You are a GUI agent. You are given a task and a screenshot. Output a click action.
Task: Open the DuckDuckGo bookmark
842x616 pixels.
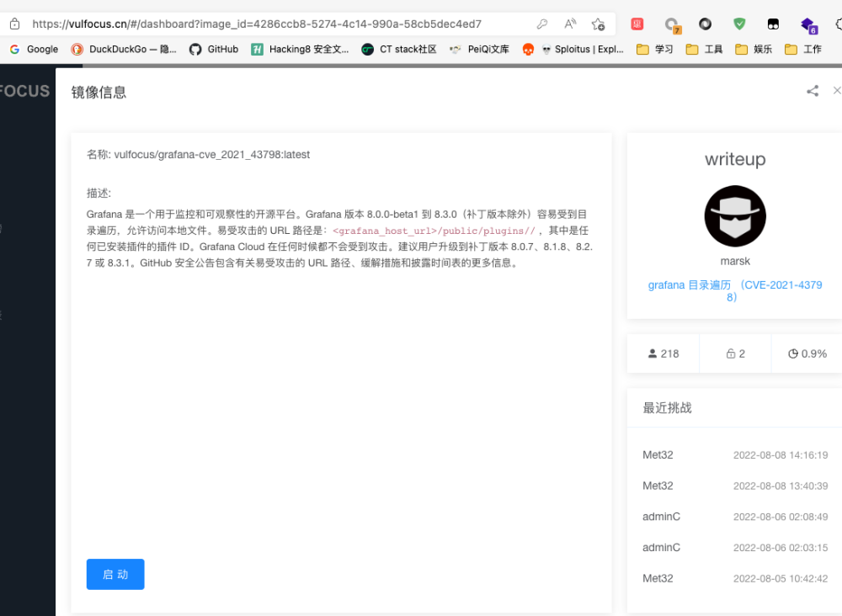[x=124, y=50]
